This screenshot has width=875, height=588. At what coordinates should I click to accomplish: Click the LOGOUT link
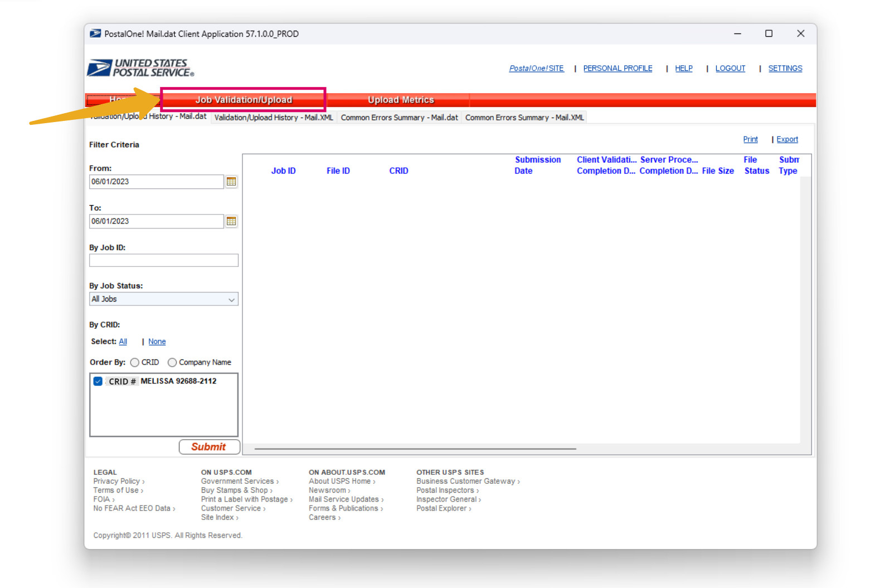(x=730, y=69)
